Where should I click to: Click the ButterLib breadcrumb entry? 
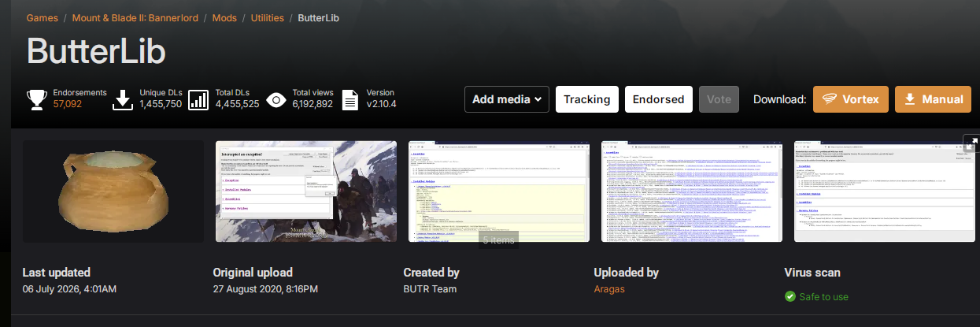320,17
